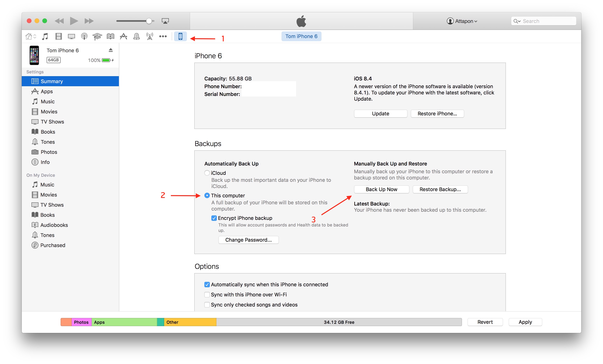Open Tones under On My Device
The image size is (603, 364).
(70, 235)
